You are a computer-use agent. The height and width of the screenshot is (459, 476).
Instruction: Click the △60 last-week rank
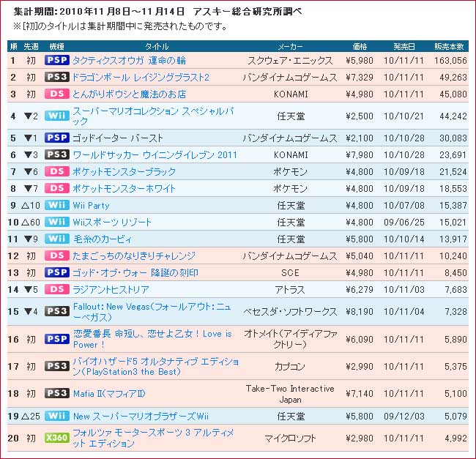tap(31, 222)
